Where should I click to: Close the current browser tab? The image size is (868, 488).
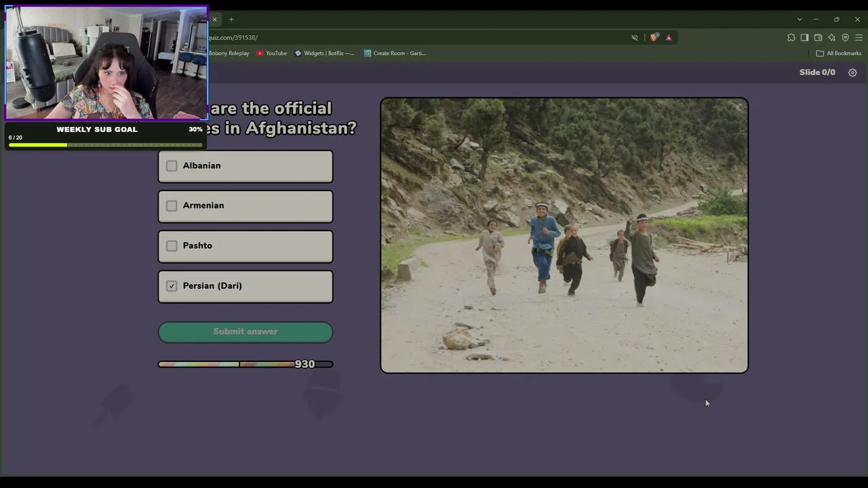click(214, 20)
